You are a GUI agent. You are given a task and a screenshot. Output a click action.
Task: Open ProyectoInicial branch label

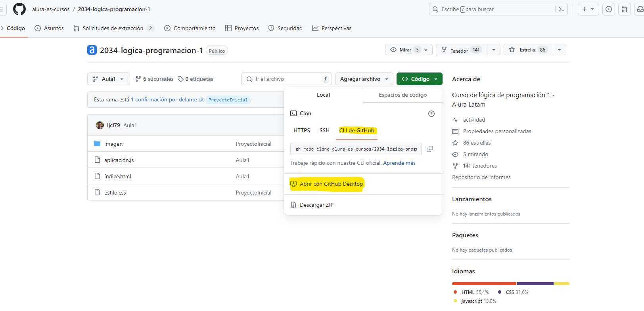pyautogui.click(x=228, y=100)
